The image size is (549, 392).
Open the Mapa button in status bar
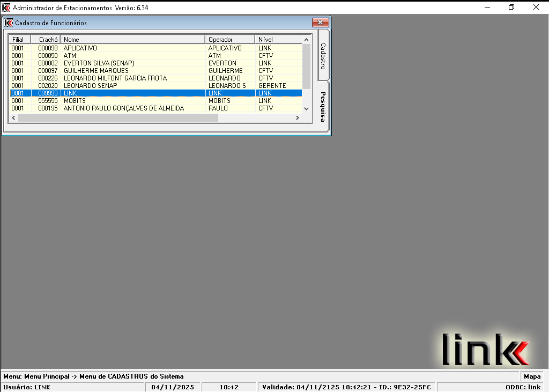[x=532, y=376]
